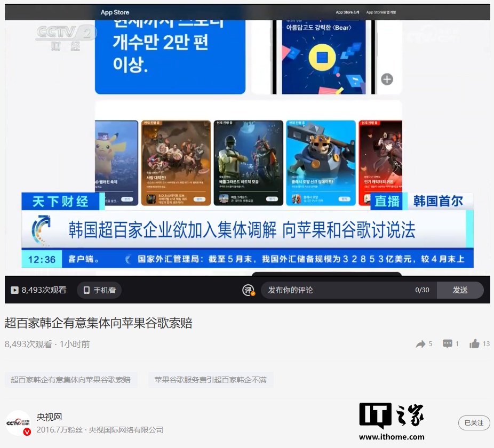Click the 手机看 button
494x448 pixels.
[99, 290]
